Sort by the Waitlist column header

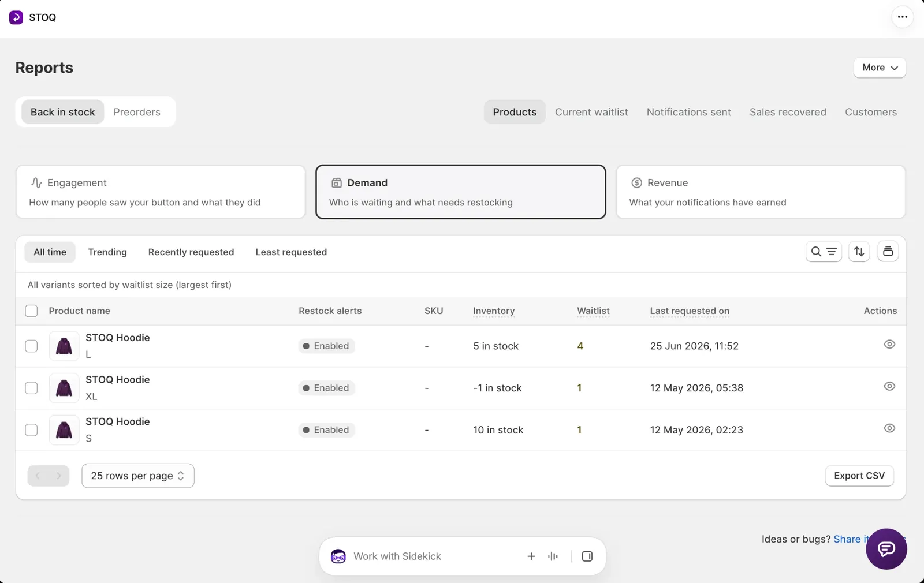click(593, 311)
